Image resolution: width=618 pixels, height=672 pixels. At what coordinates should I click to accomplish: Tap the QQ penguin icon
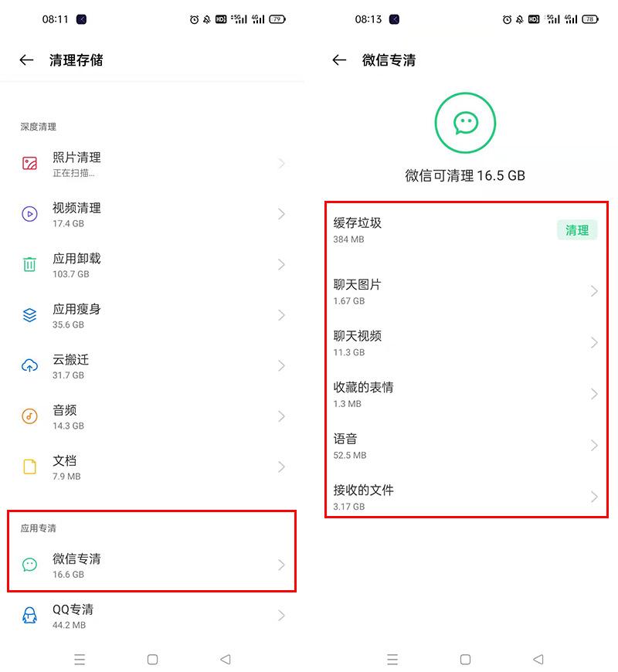pyautogui.click(x=29, y=616)
